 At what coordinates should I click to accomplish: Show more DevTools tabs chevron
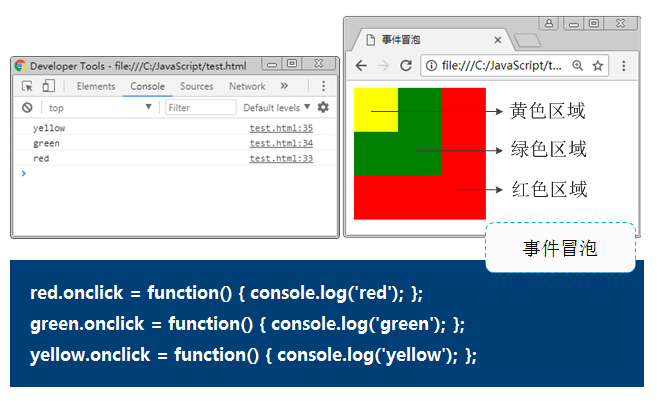pos(284,86)
